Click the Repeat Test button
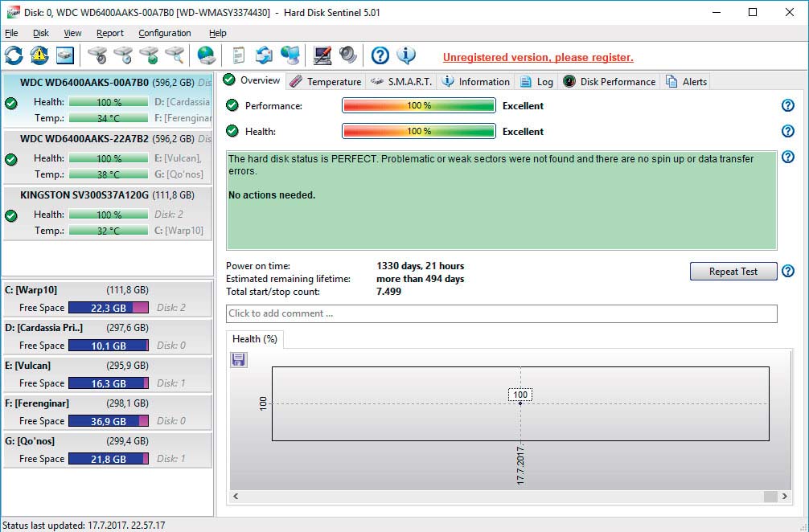Image resolution: width=809 pixels, height=532 pixels. [733, 271]
